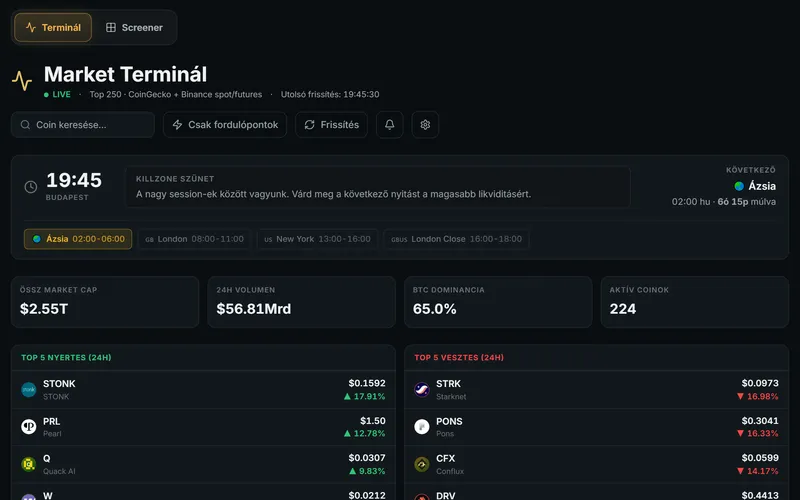Image resolution: width=800 pixels, height=500 pixels.
Task: Click the CFX Conflux coin logo
Action: coord(422,464)
